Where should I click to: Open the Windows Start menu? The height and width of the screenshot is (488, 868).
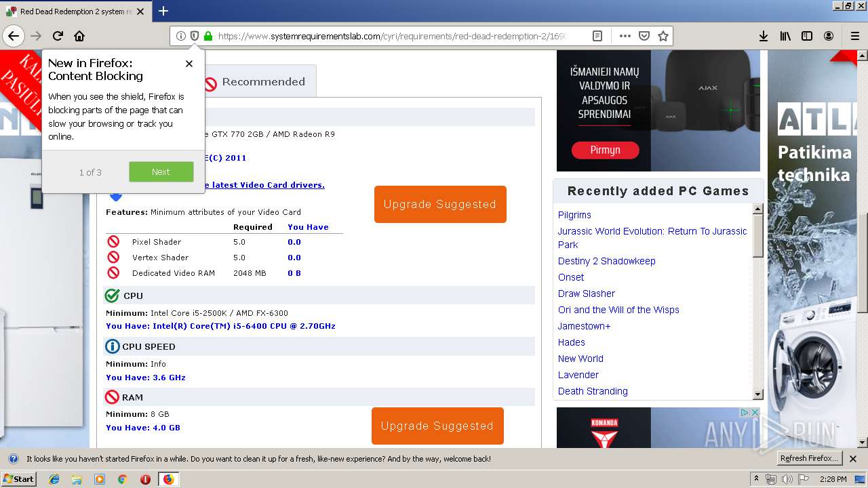19,479
